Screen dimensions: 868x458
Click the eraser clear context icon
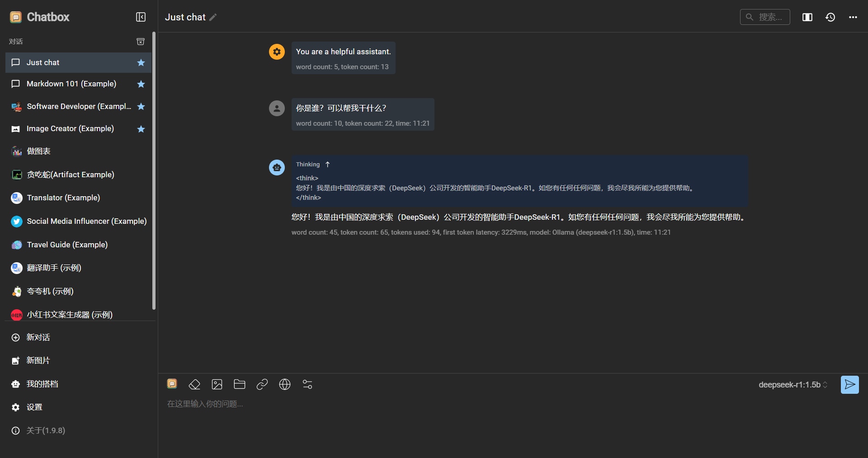(x=194, y=385)
